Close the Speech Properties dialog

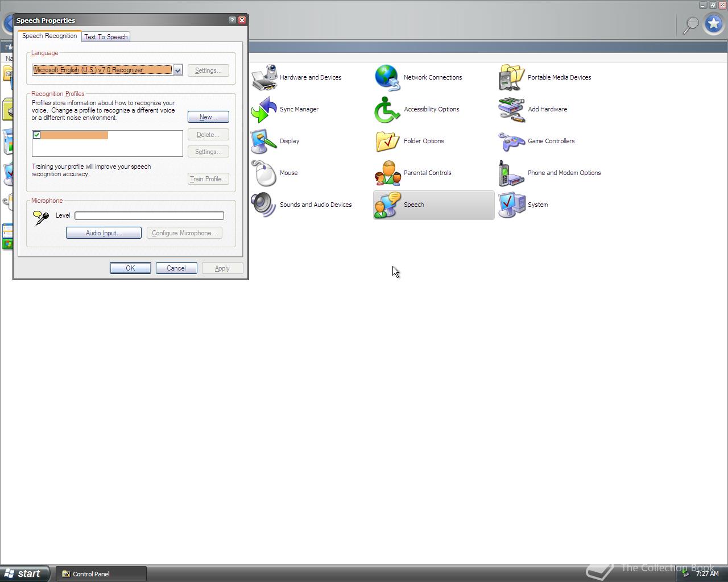pyautogui.click(x=242, y=20)
